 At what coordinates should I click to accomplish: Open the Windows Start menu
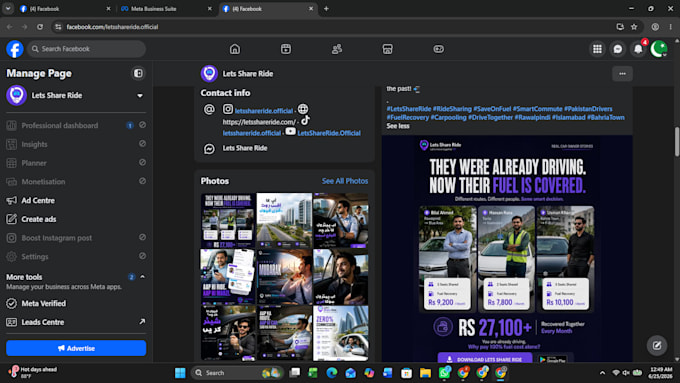[180, 373]
